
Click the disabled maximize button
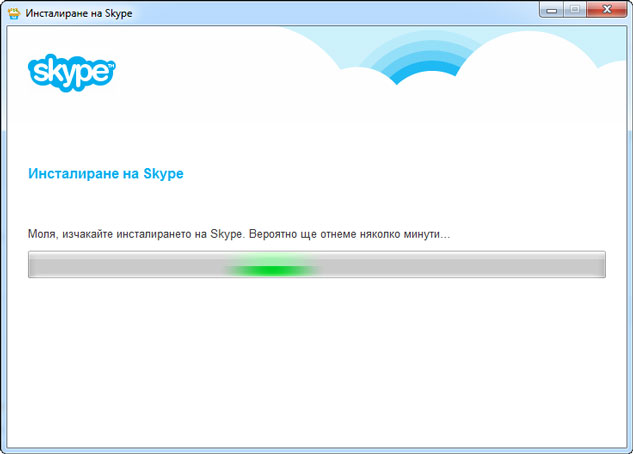click(575, 10)
